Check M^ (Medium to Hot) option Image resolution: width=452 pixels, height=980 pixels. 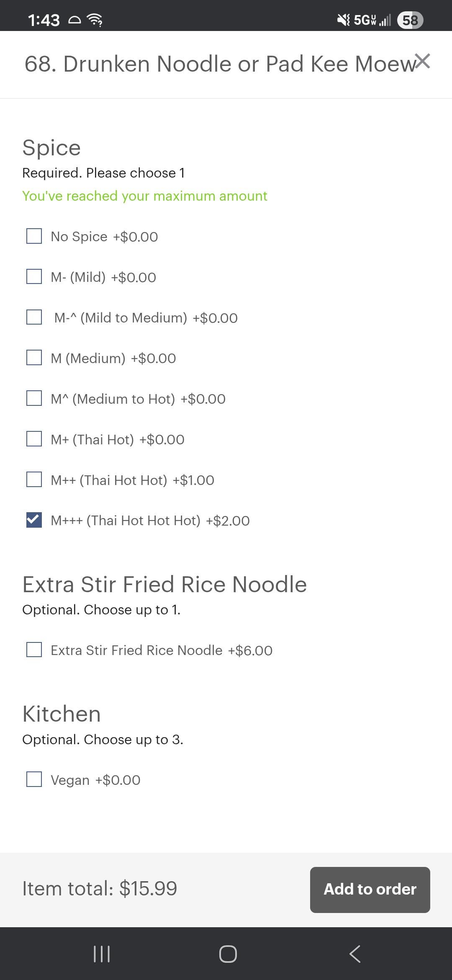tap(34, 398)
